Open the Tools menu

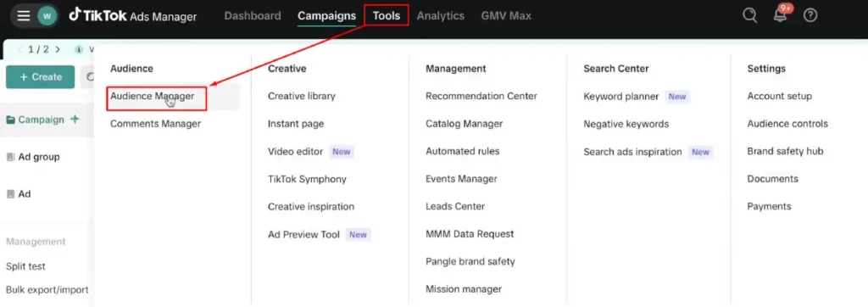387,15
